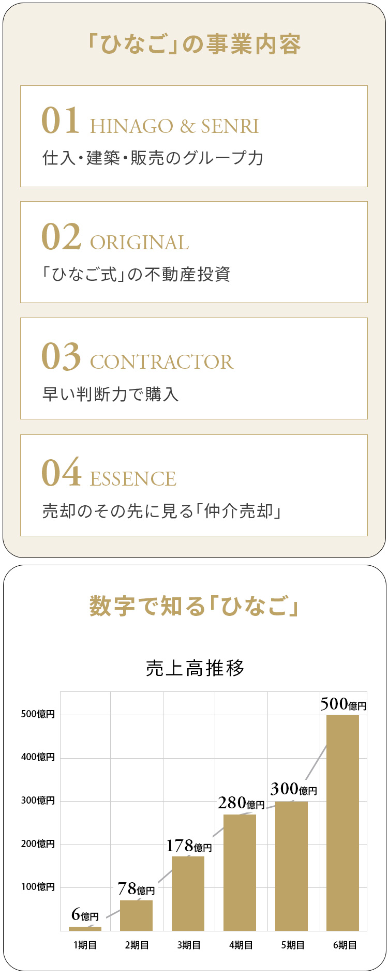Click the 280億円 value label
388x980 pixels.
point(241,803)
